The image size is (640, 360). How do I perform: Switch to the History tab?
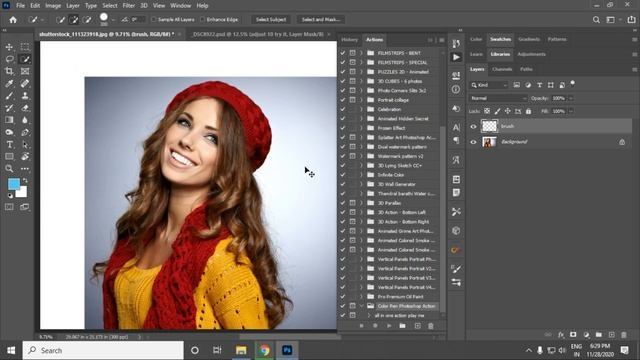point(349,40)
